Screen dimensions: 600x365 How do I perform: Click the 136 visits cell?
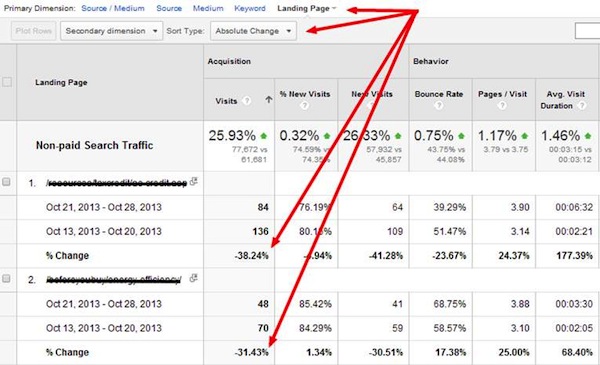coord(260,231)
